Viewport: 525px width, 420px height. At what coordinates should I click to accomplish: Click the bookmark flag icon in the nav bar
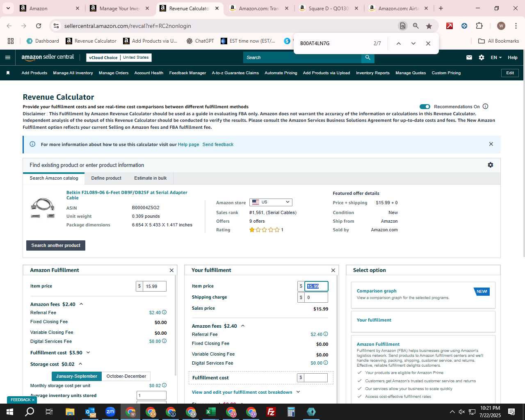8,73
